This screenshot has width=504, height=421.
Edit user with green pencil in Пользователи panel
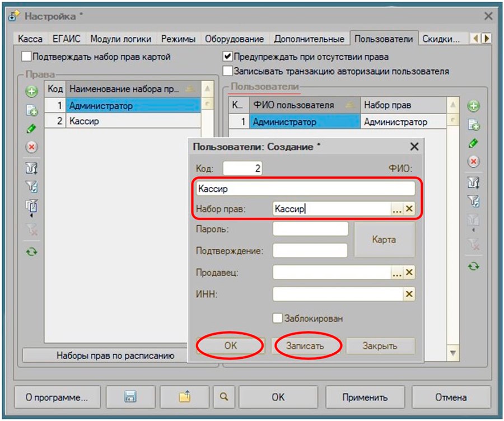tap(473, 143)
